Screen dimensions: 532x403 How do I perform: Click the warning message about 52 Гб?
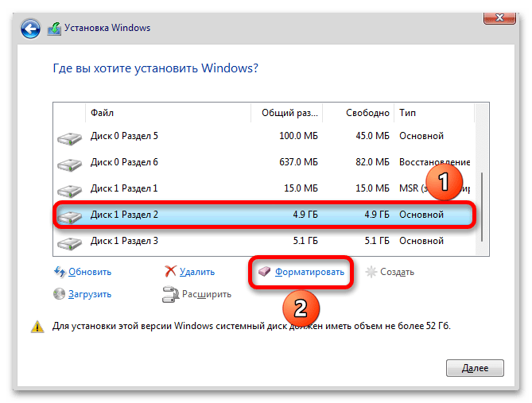point(251,326)
